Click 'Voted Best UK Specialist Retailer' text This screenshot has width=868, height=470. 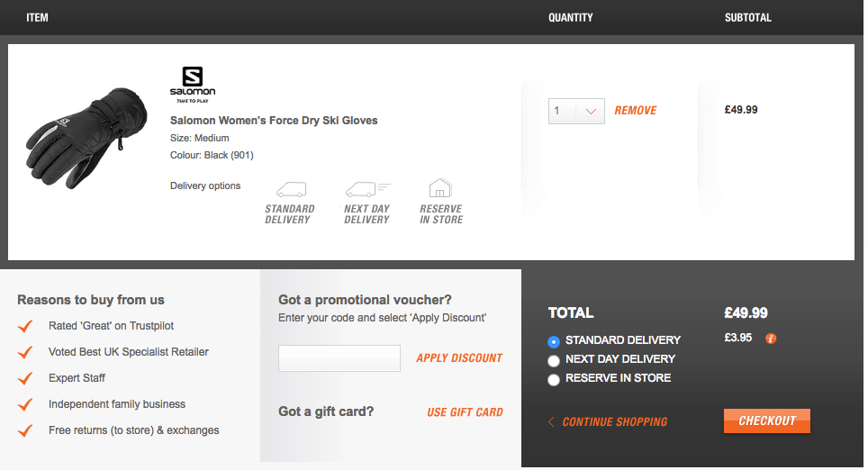(x=129, y=352)
